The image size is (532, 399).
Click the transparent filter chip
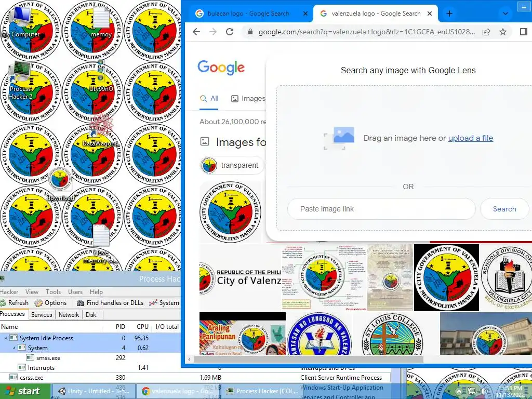(x=232, y=166)
